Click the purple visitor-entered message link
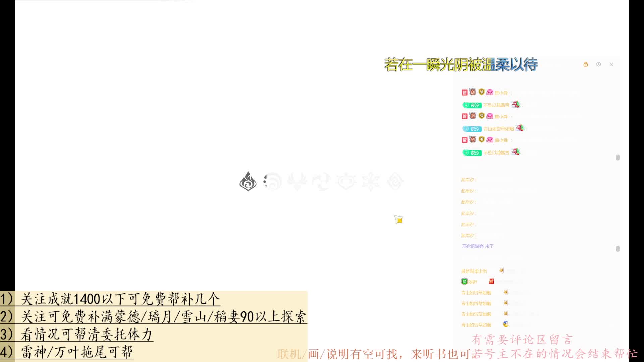The width and height of the screenshot is (644, 362). [x=478, y=246]
